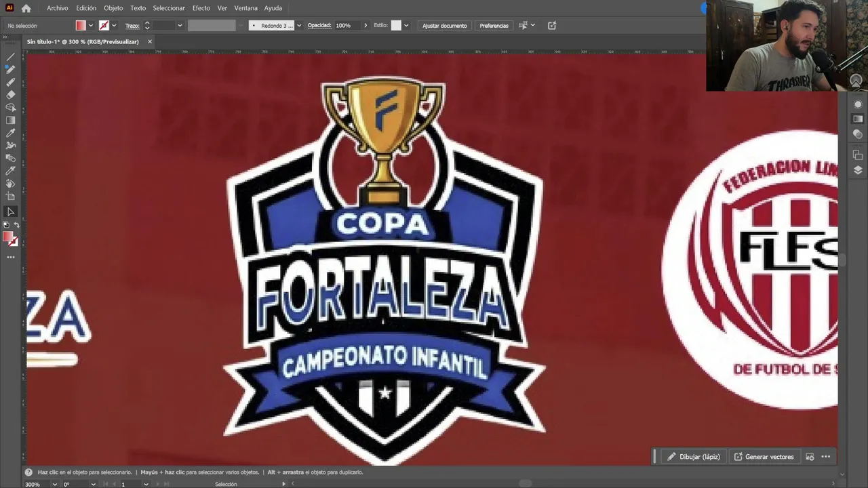Image resolution: width=868 pixels, height=488 pixels.
Task: Click the Ajustar documento button
Action: click(x=445, y=26)
